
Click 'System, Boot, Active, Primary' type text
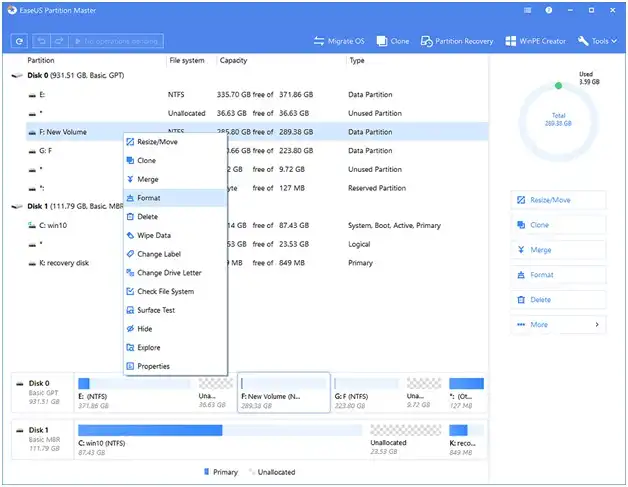tap(394, 225)
